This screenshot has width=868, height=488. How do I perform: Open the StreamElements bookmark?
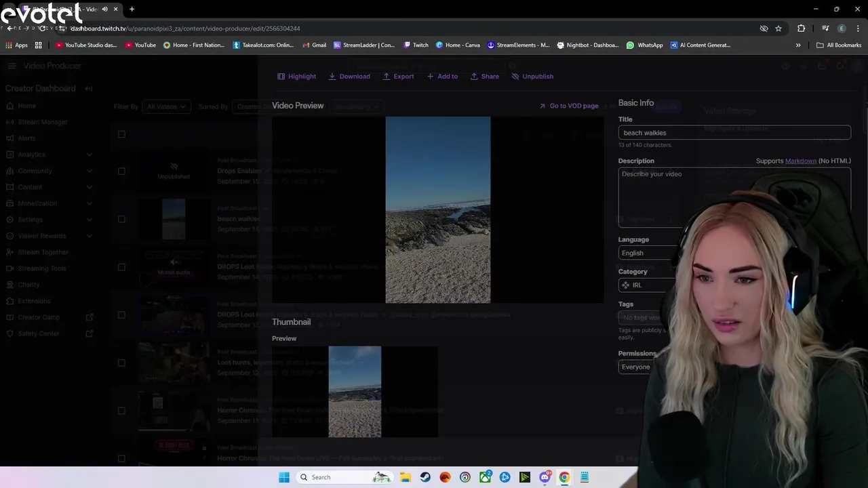pyautogui.click(x=519, y=45)
